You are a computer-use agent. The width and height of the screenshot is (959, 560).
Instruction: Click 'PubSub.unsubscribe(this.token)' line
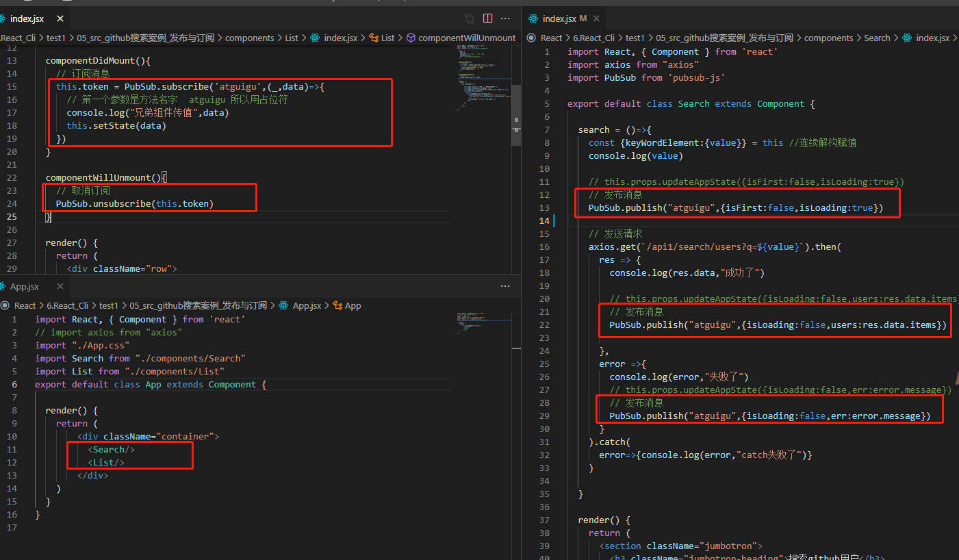135,204
